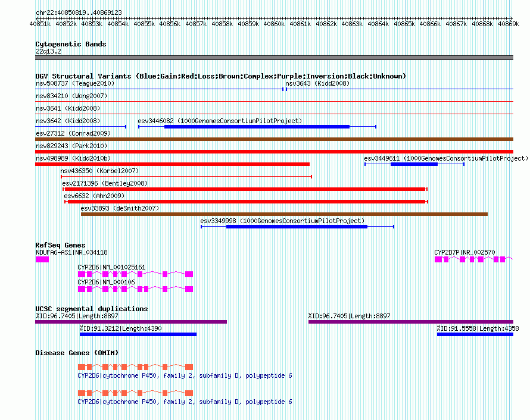The image size is (530, 420).
Task: Click the nsv508737 (Teague2010) variant label
Action: pos(75,83)
